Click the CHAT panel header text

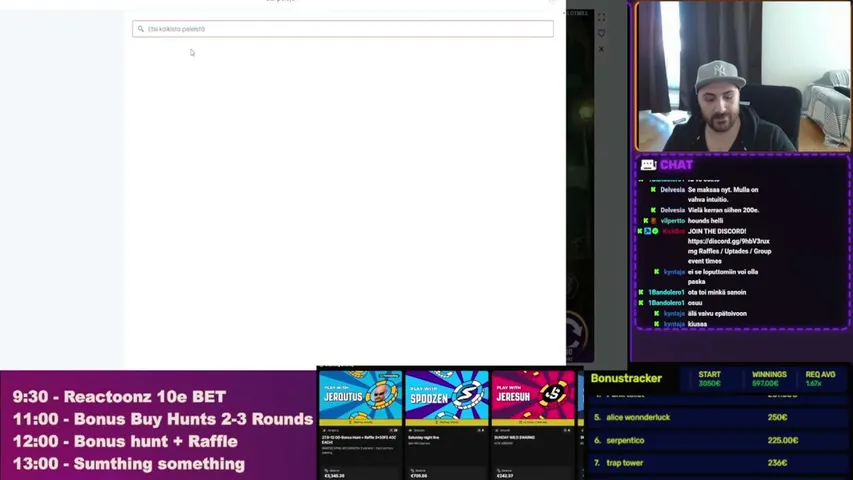pyautogui.click(x=677, y=165)
